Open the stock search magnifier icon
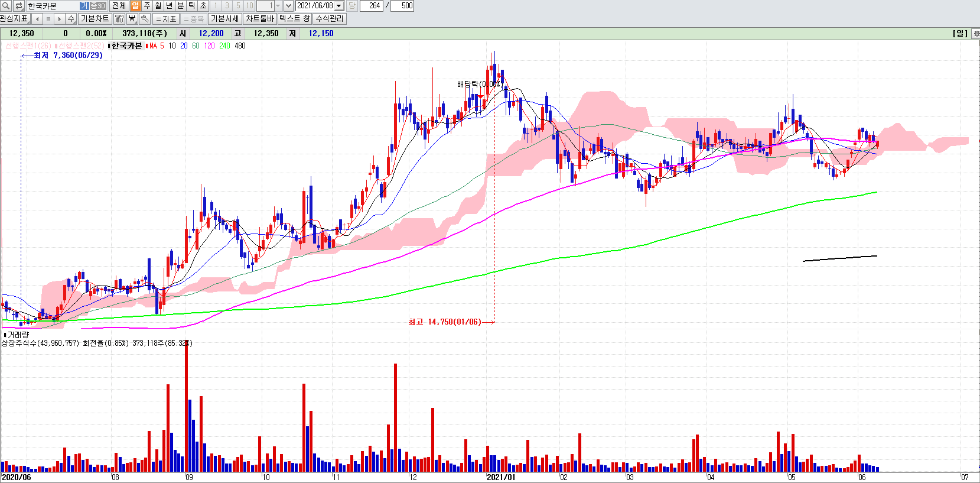Image resolution: width=980 pixels, height=483 pixels. [6, 6]
